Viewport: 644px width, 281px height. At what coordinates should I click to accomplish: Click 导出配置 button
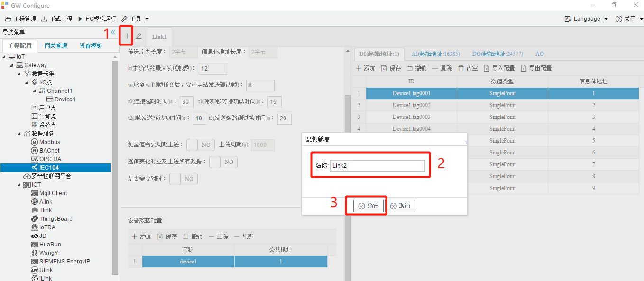coord(536,68)
